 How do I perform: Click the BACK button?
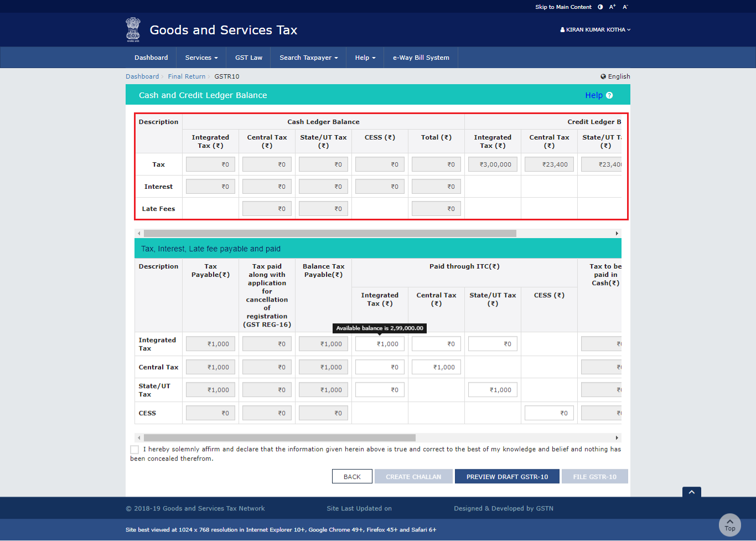(352, 476)
